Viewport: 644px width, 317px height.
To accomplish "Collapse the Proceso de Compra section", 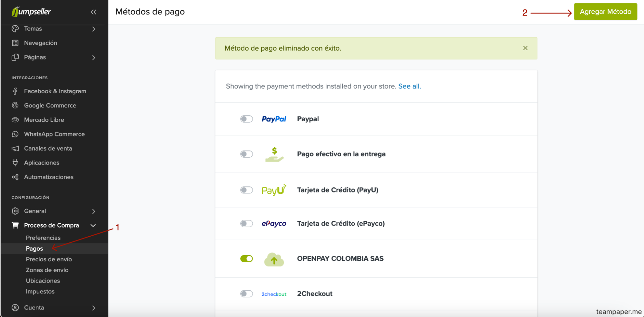I will point(93,226).
